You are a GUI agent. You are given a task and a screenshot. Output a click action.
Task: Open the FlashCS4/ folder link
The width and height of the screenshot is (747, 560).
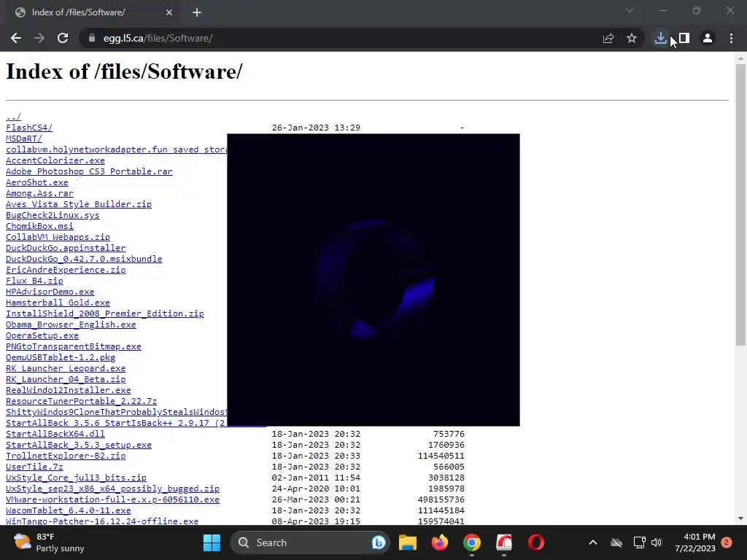(x=29, y=127)
